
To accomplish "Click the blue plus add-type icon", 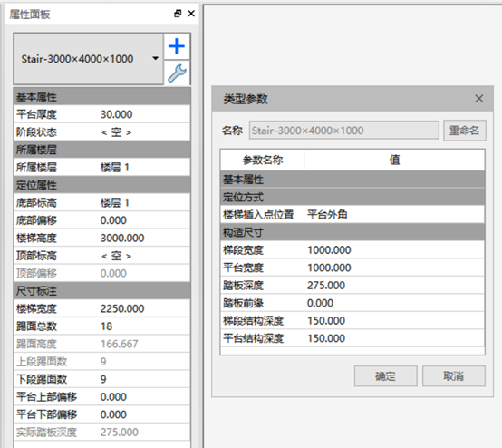I will (x=177, y=46).
